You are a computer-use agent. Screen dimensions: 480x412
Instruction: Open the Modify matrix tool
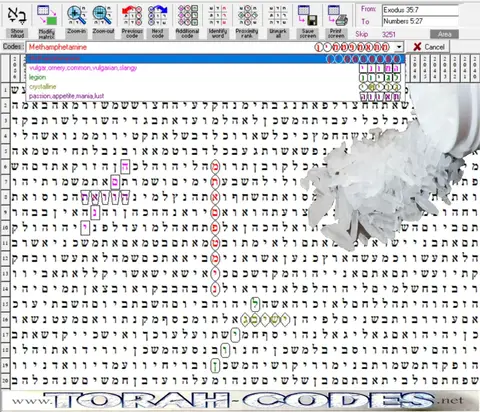47,22
